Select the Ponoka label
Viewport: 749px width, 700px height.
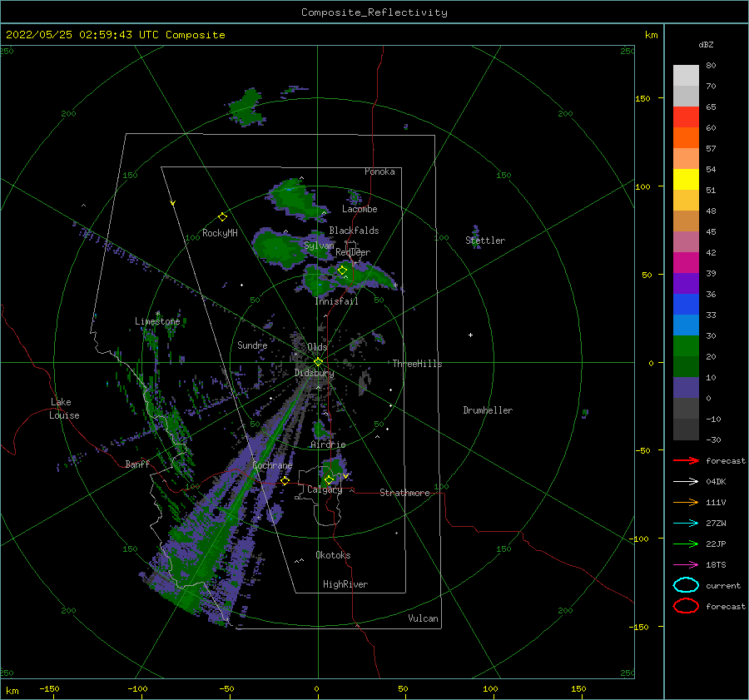click(379, 171)
